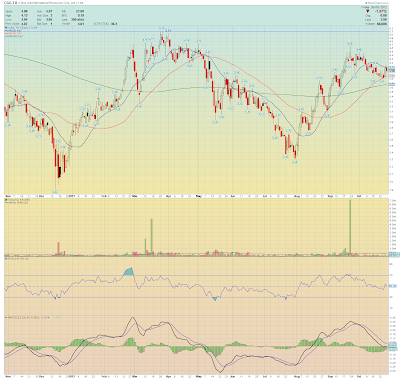The height and width of the screenshot is (379, 400).
Task: Select the green moving average legend entry
Action: pos(13,35)
